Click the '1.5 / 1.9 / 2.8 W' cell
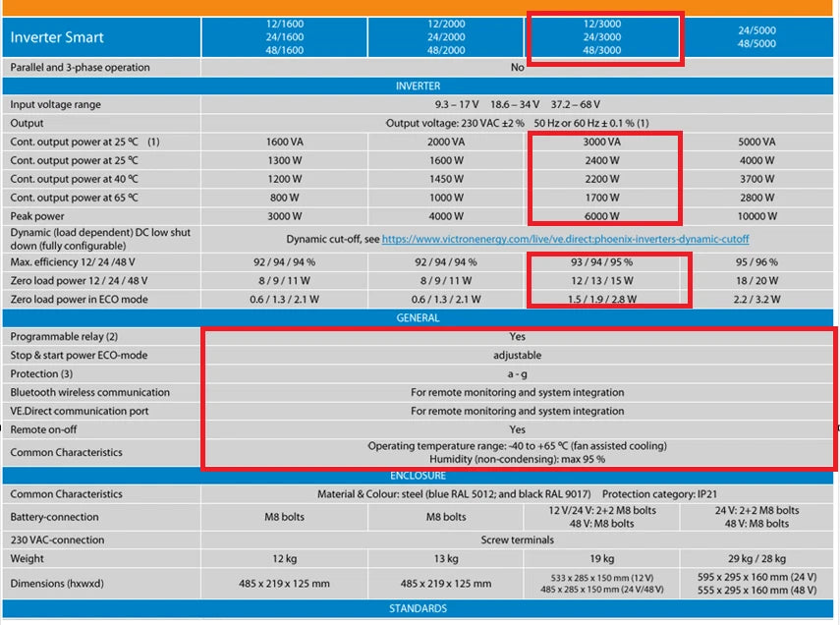 [x=602, y=299]
